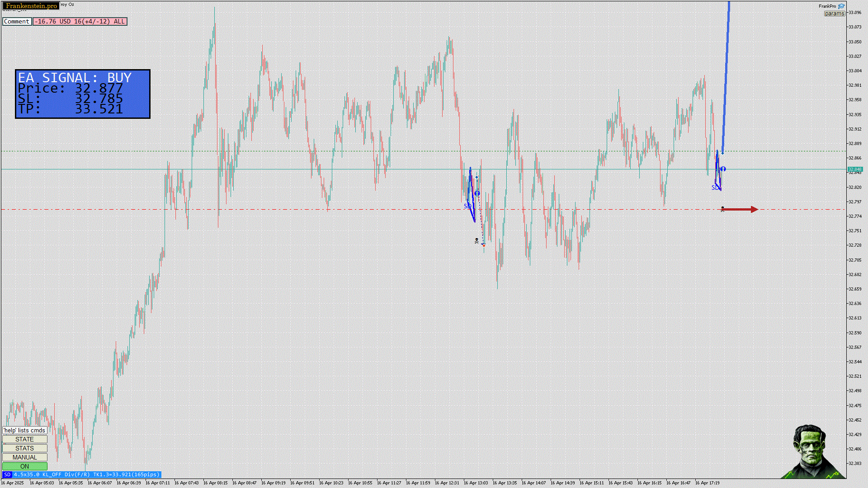Image resolution: width=868 pixels, height=488 pixels.
Task: Click the red diamond exit marker of the earlier trade
Action: (x=484, y=245)
